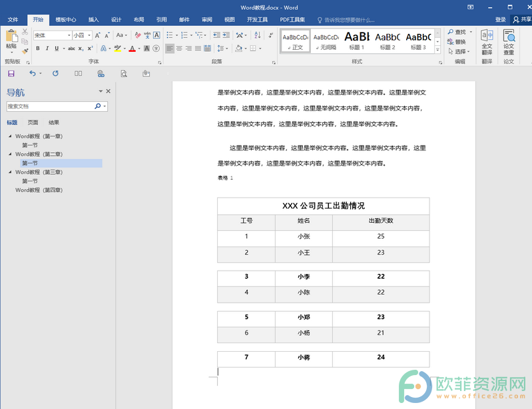Image resolution: width=532 pixels, height=409 pixels.
Task: Open borders dropdown arrow
Action: click(260, 49)
